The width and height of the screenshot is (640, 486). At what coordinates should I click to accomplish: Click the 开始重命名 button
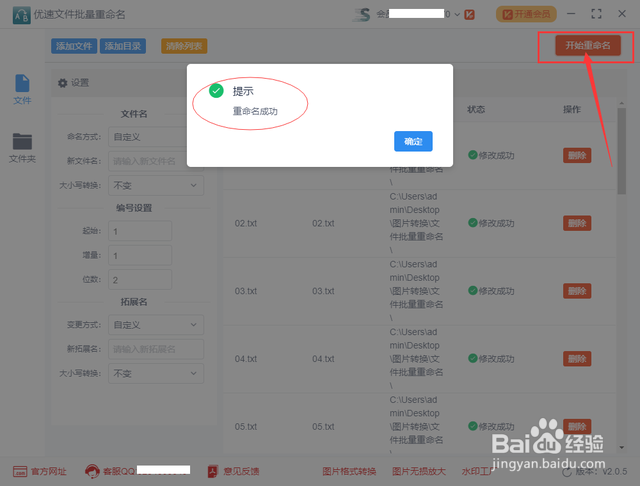click(588, 45)
